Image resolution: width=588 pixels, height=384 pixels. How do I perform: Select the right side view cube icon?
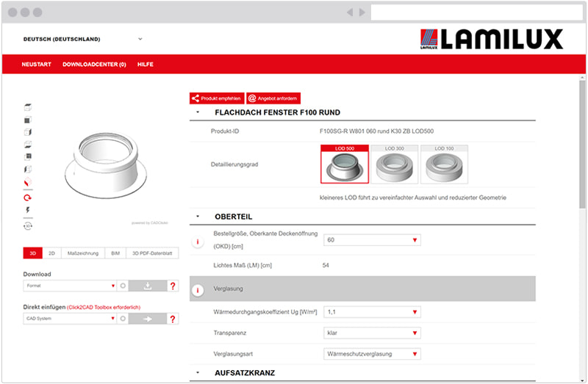pyautogui.click(x=28, y=132)
